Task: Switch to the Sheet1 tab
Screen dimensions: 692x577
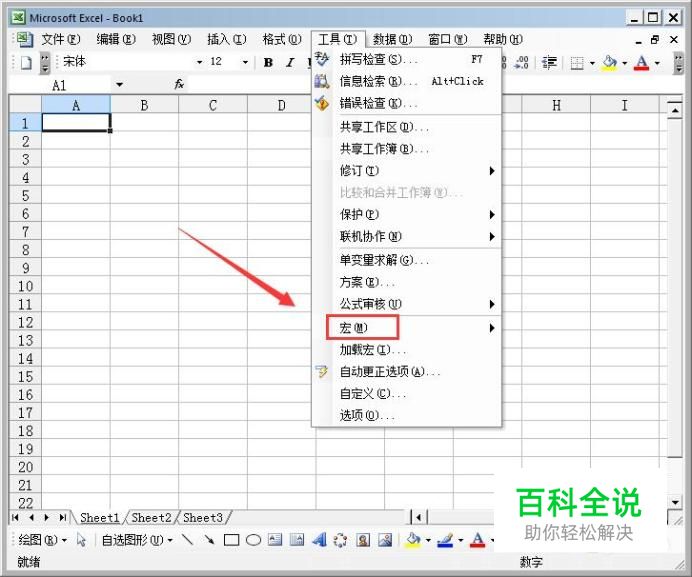Action: click(100, 517)
